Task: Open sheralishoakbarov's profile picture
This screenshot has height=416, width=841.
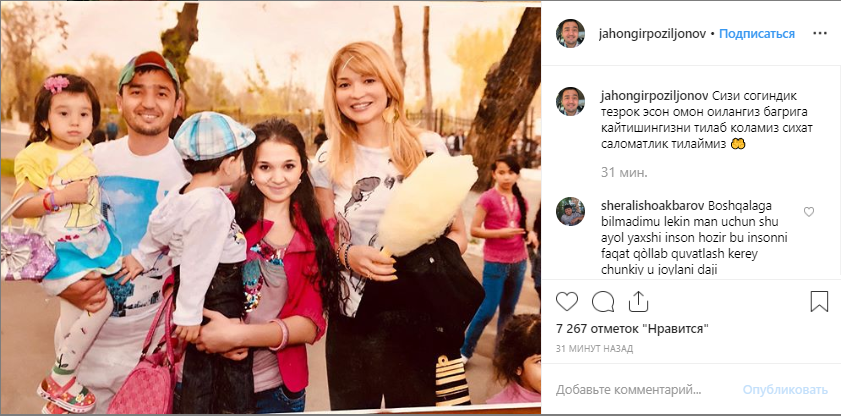Action: pyautogui.click(x=570, y=211)
